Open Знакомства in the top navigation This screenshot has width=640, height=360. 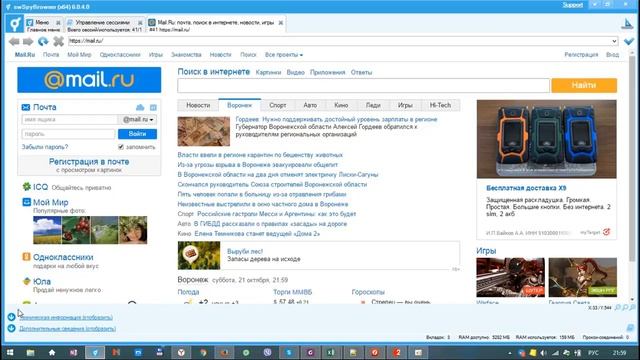pos(186,55)
